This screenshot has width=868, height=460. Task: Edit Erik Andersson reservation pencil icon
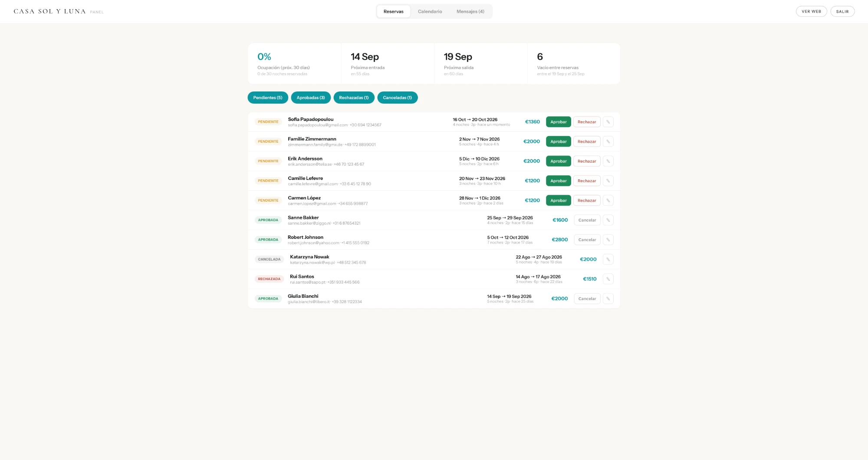point(608,161)
